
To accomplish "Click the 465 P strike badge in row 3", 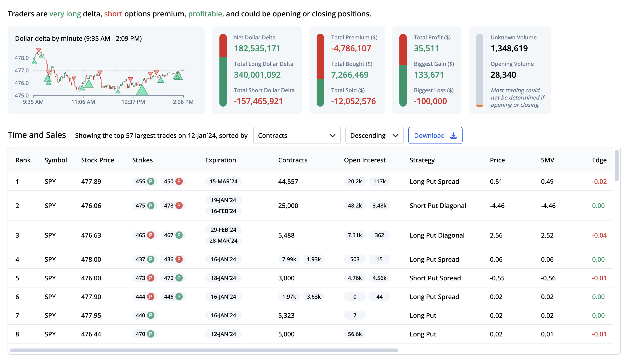I will click(145, 235).
